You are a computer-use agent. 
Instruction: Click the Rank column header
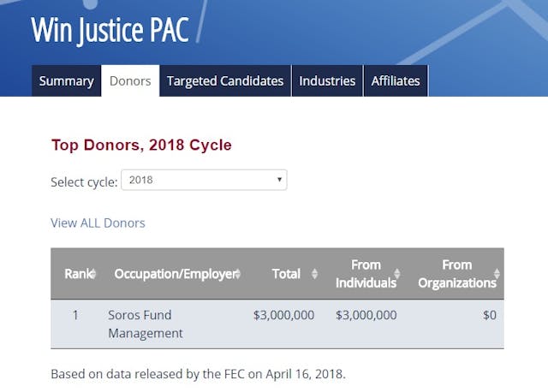coord(75,274)
